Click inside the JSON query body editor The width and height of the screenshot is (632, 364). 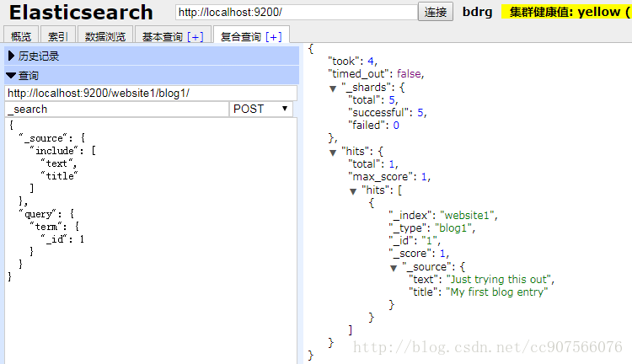click(151, 240)
